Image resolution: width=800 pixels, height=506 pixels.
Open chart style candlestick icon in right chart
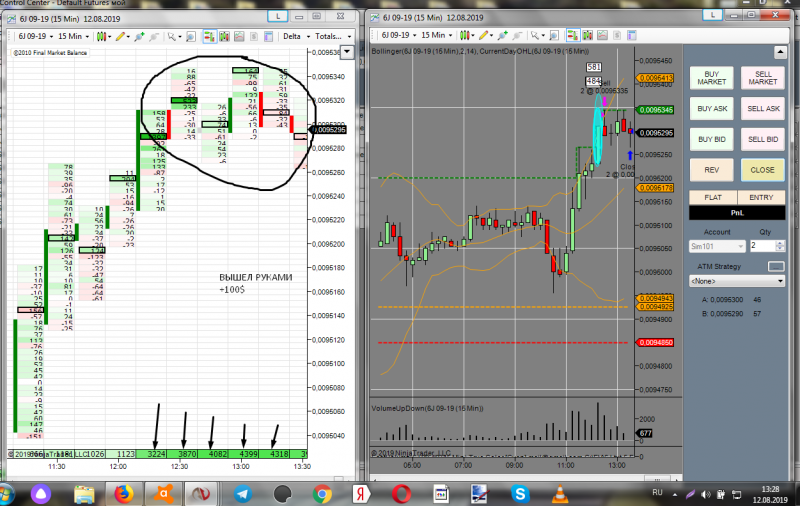465,35
